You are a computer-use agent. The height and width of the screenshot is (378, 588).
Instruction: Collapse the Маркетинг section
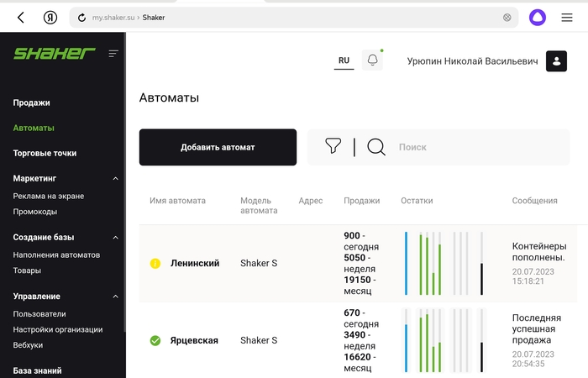pyautogui.click(x=116, y=179)
